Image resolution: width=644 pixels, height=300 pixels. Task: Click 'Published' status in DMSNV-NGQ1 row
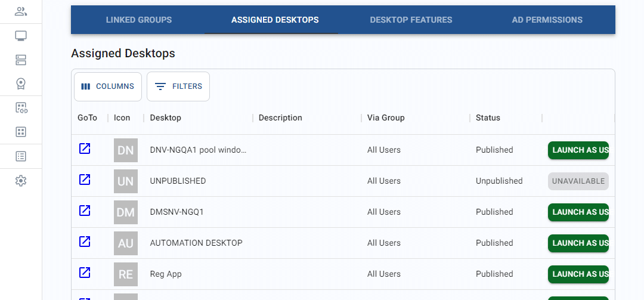click(494, 212)
